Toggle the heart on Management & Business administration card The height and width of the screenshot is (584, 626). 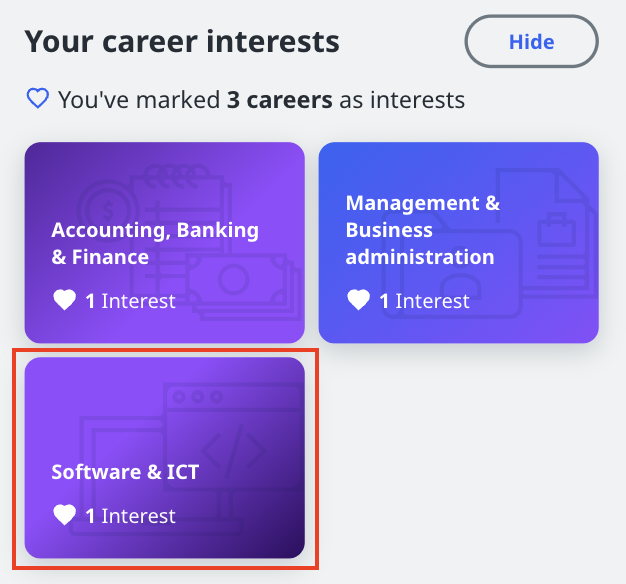point(358,300)
